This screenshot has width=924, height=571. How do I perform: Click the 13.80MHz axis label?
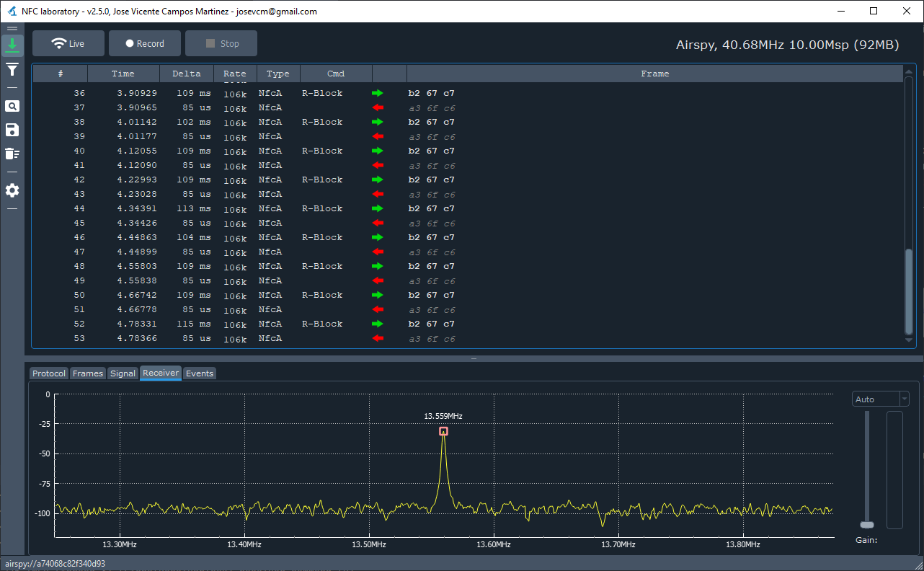743,544
